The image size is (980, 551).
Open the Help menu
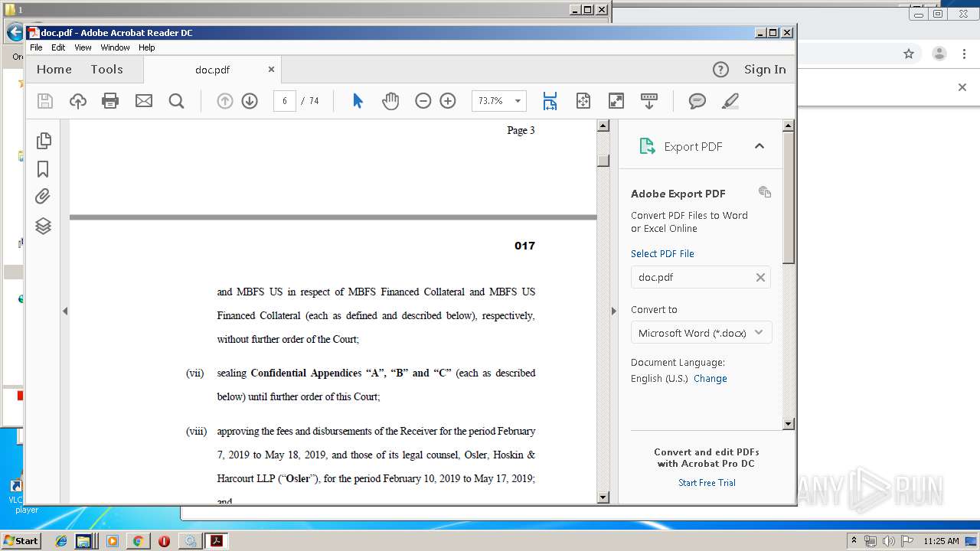(146, 47)
